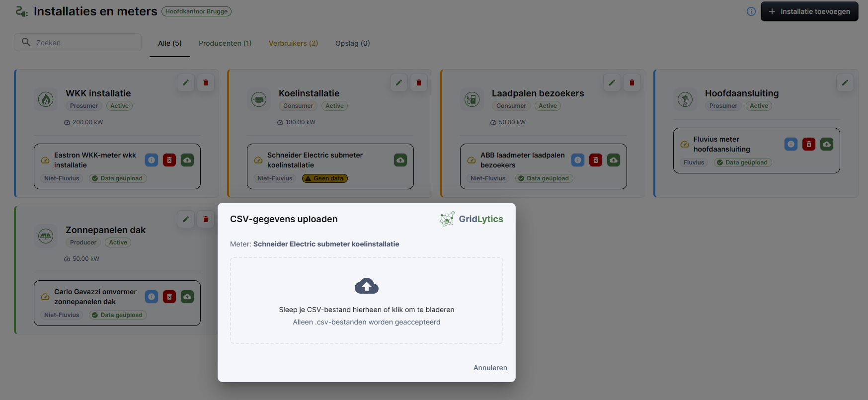Upload data for Schneider Electric submeter
This screenshot has width=868, height=400.
coord(400,160)
